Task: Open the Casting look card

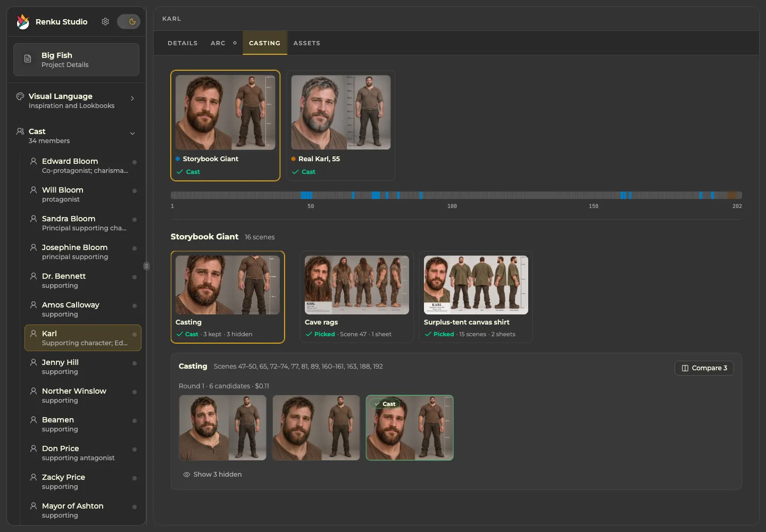Action: coord(228,297)
